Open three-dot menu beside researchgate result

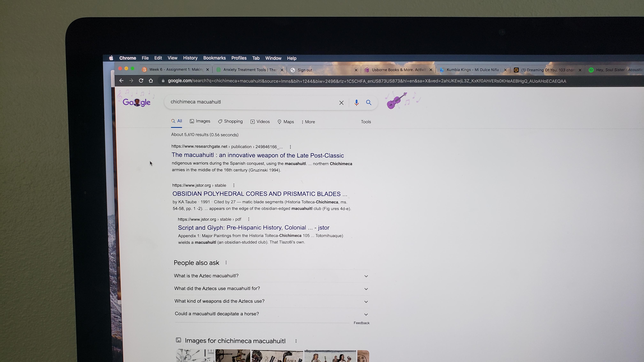tap(290, 147)
